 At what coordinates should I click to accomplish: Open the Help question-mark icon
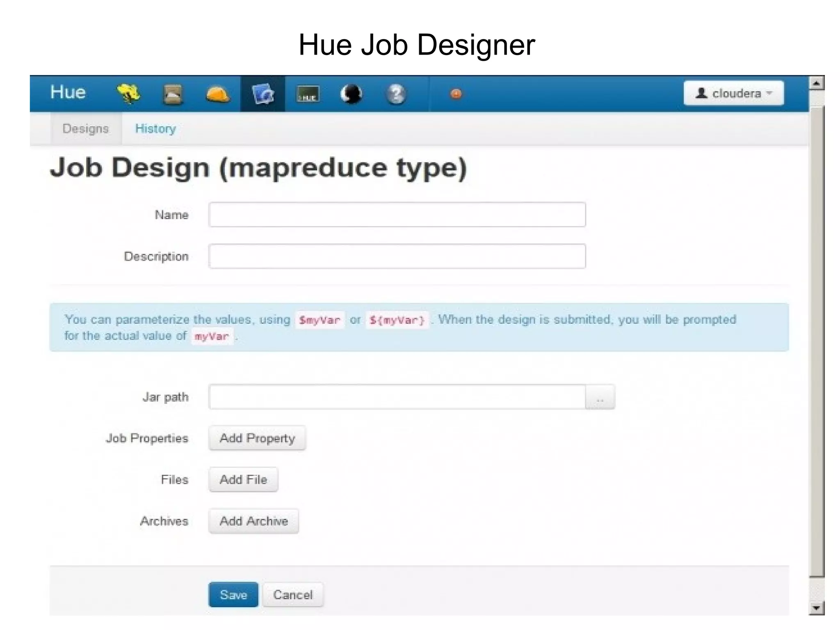click(x=396, y=94)
